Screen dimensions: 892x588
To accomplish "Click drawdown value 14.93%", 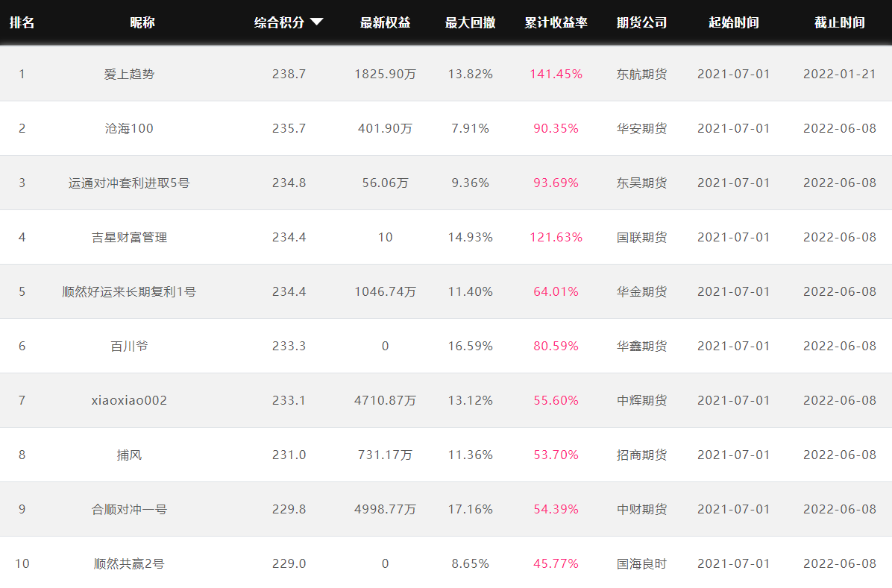I will tap(470, 237).
